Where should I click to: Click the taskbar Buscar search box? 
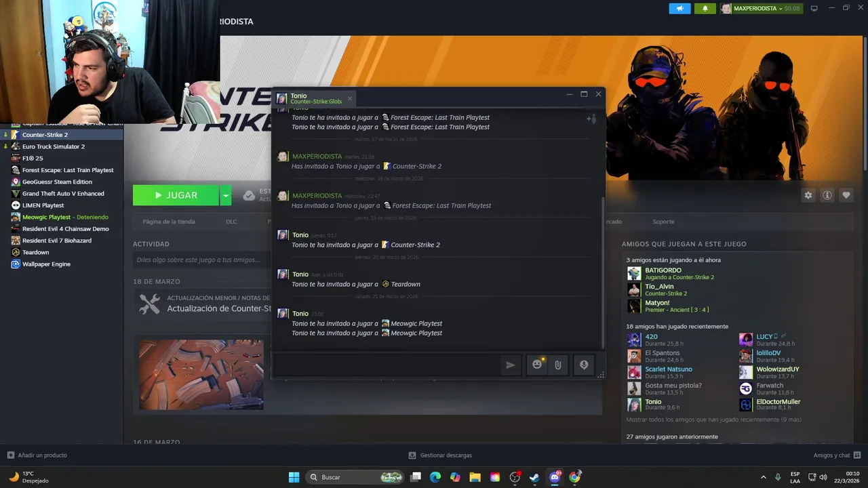pyautogui.click(x=355, y=477)
